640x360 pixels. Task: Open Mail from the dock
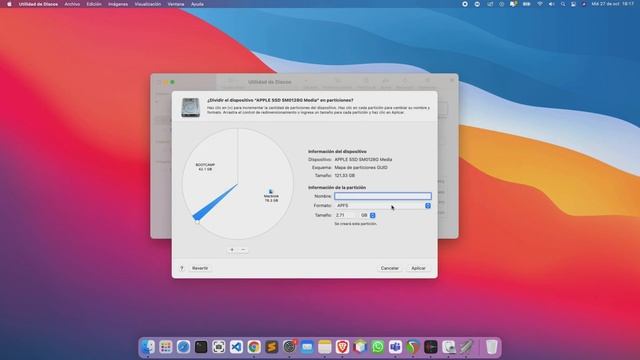[307, 347]
